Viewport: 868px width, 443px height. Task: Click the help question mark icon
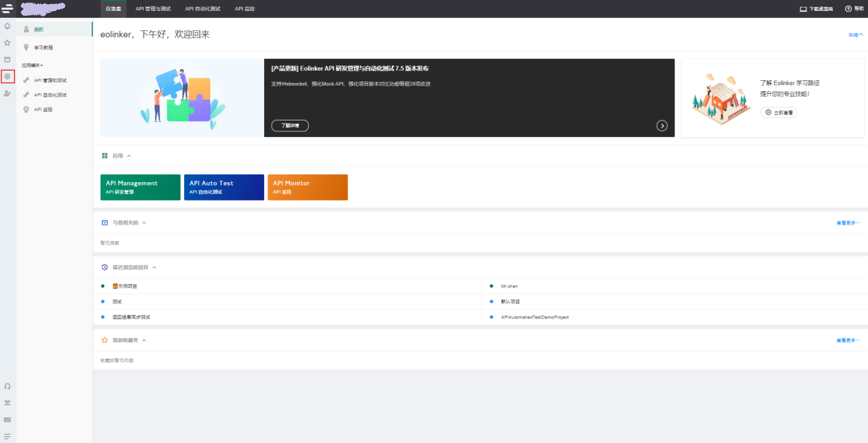click(848, 9)
